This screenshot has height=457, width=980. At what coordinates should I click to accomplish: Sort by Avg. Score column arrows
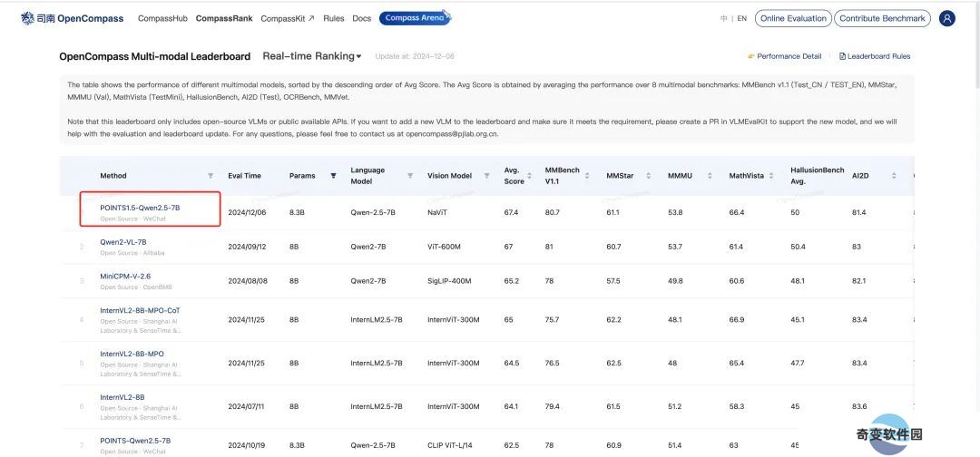click(532, 176)
